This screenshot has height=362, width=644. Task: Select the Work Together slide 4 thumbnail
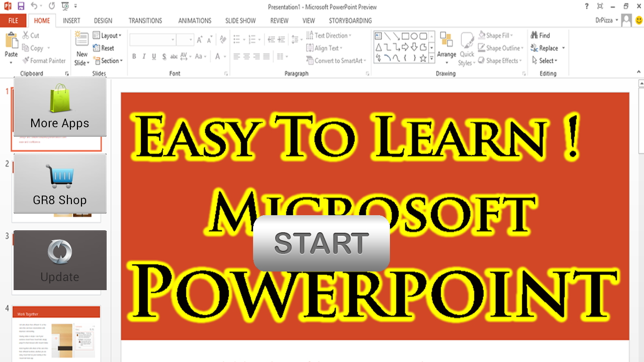[56, 334]
